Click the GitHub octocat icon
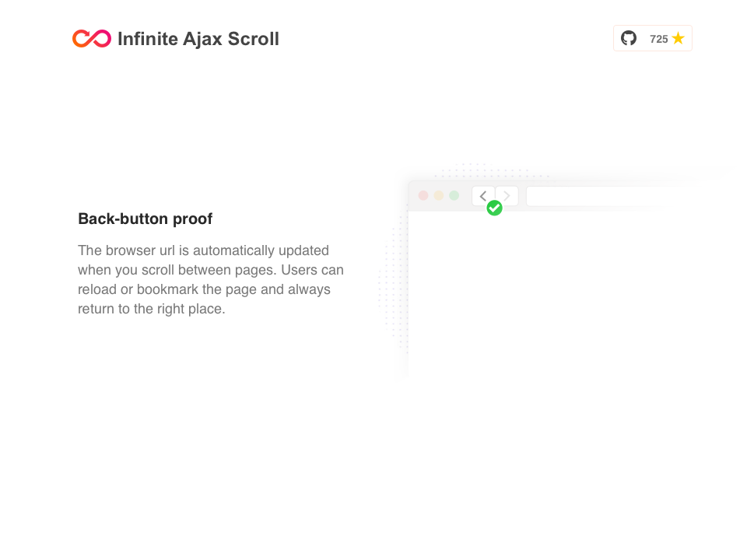The image size is (747, 560). pyautogui.click(x=629, y=38)
